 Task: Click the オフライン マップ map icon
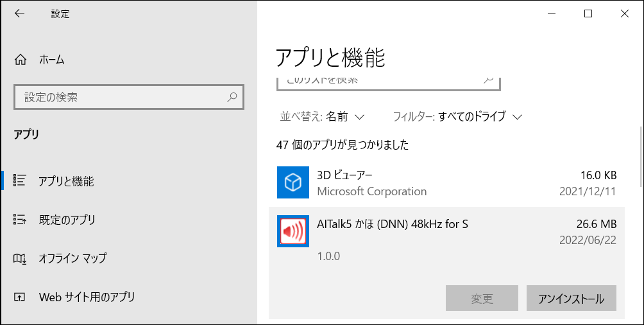pyautogui.click(x=20, y=258)
